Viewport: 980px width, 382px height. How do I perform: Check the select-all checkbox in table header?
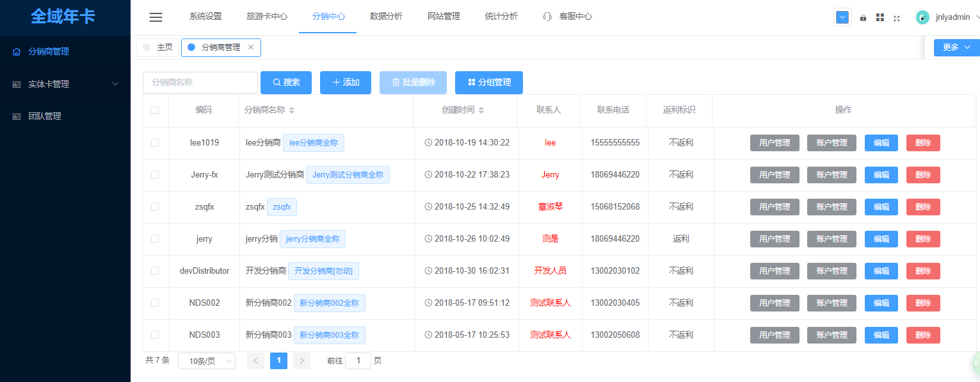pyautogui.click(x=155, y=110)
